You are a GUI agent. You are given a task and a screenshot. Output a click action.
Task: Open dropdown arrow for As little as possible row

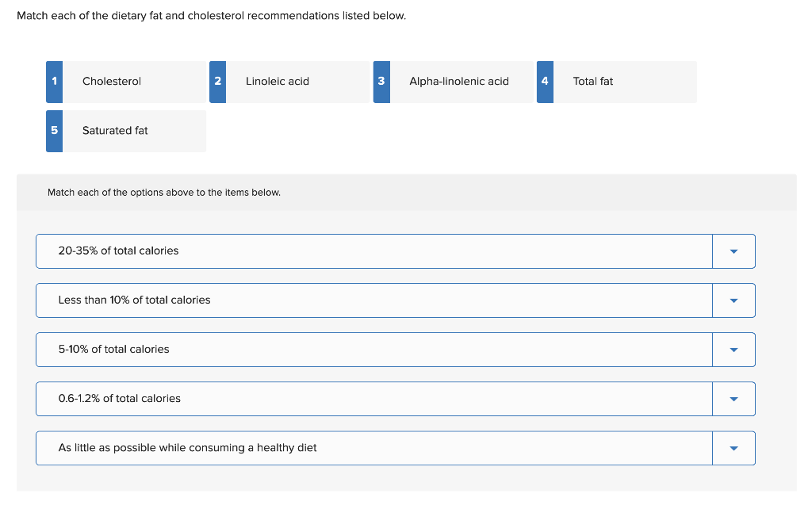click(x=733, y=448)
